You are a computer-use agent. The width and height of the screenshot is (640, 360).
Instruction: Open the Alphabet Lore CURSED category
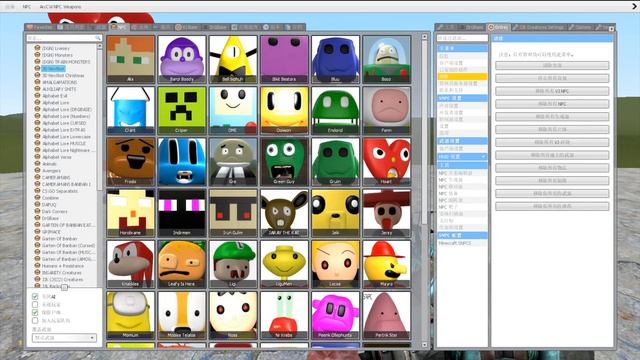click(64, 123)
